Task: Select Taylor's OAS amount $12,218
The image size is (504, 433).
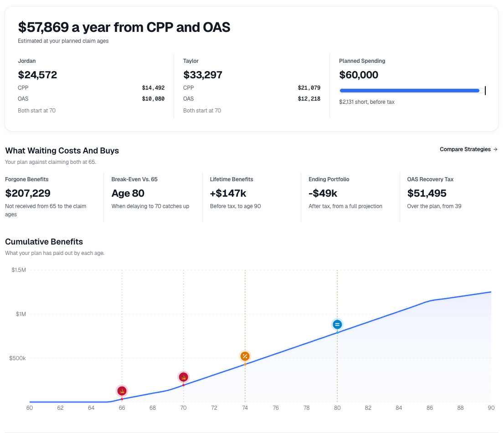Action: coord(309,99)
